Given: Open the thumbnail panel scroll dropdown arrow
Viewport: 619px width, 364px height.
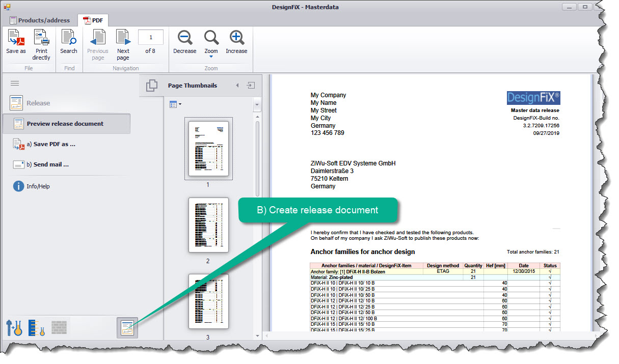Looking at the screenshot, I should 257,104.
